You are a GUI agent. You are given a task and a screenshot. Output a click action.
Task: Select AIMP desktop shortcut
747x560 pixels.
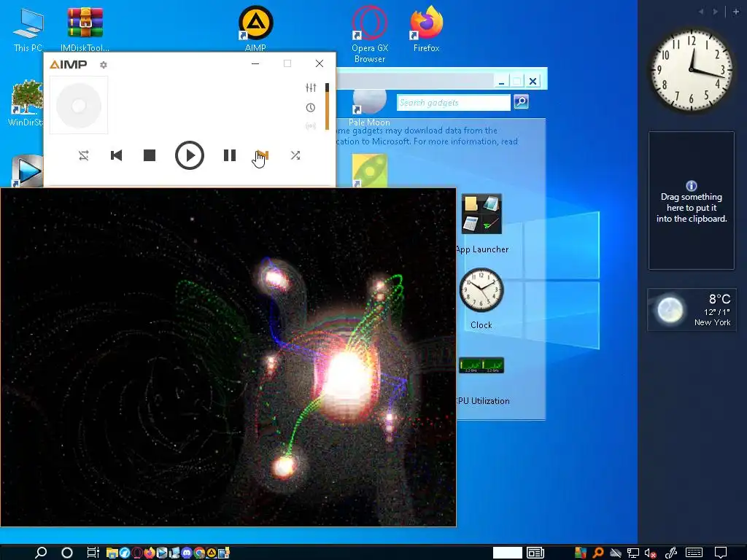tap(255, 28)
